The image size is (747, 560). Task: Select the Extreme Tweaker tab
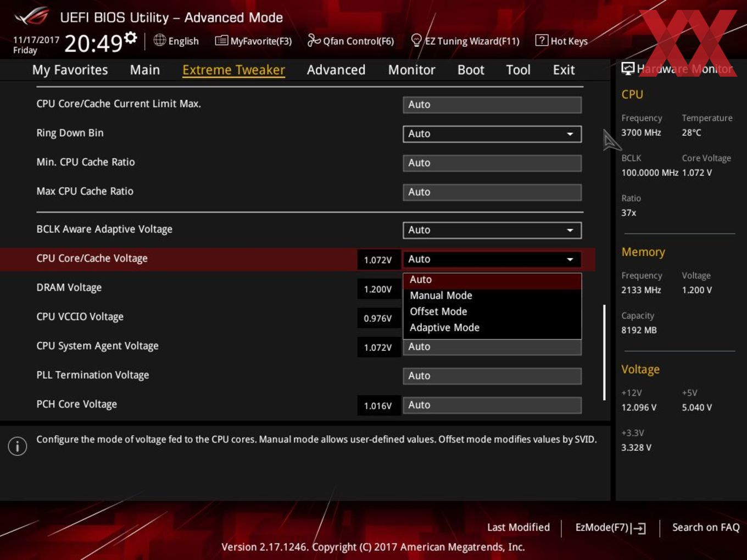(x=233, y=70)
